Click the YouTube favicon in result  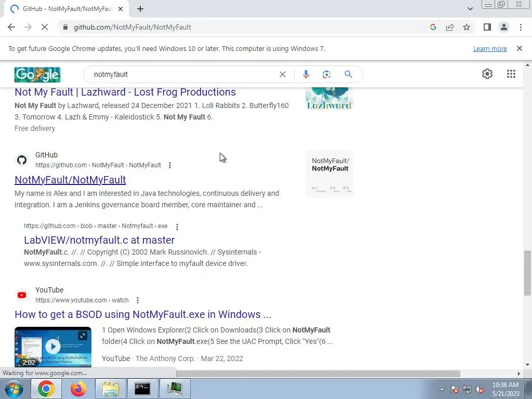coord(22,295)
